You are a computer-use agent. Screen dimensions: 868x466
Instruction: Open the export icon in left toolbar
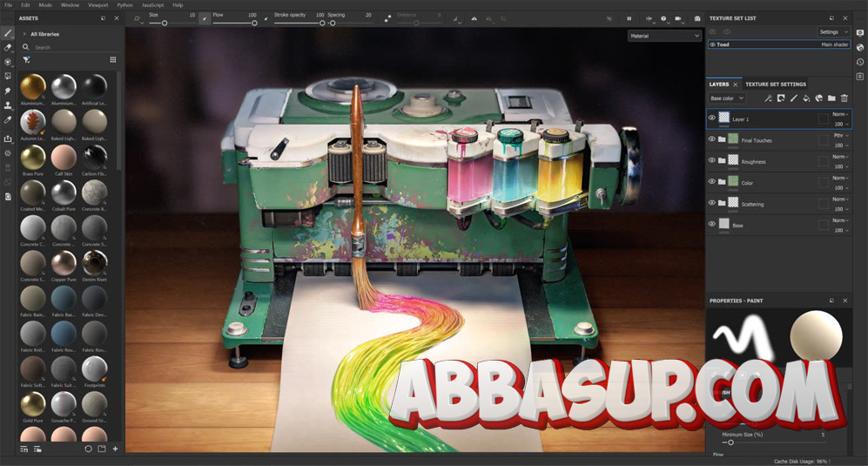(x=8, y=138)
